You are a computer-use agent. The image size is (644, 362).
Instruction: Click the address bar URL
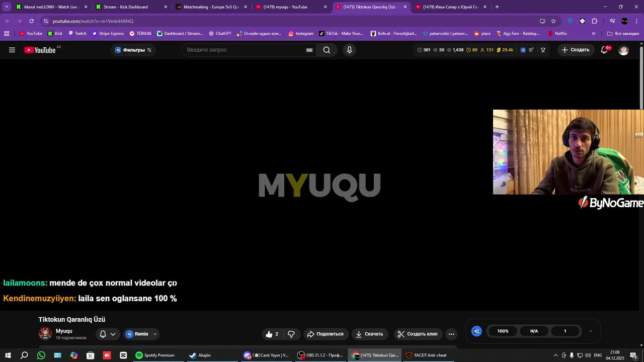click(93, 21)
